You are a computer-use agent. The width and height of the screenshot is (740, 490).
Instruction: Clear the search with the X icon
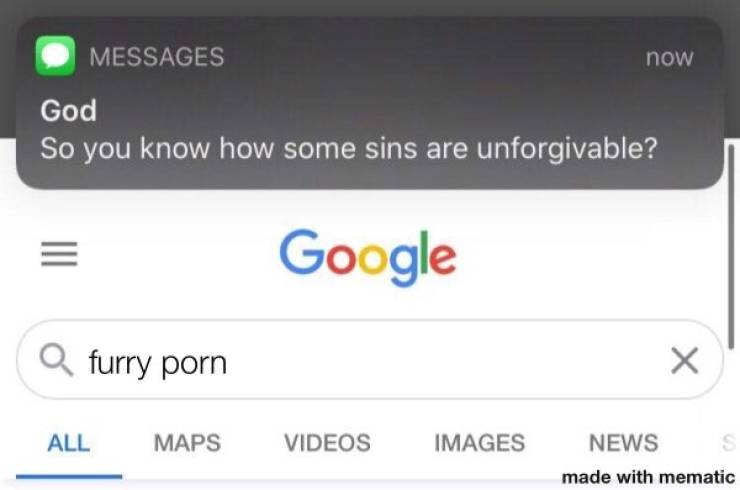click(x=684, y=361)
